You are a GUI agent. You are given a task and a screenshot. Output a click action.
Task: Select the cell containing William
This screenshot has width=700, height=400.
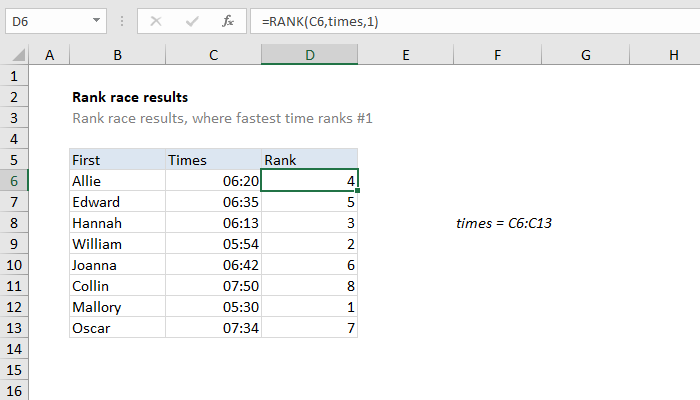tap(117, 244)
